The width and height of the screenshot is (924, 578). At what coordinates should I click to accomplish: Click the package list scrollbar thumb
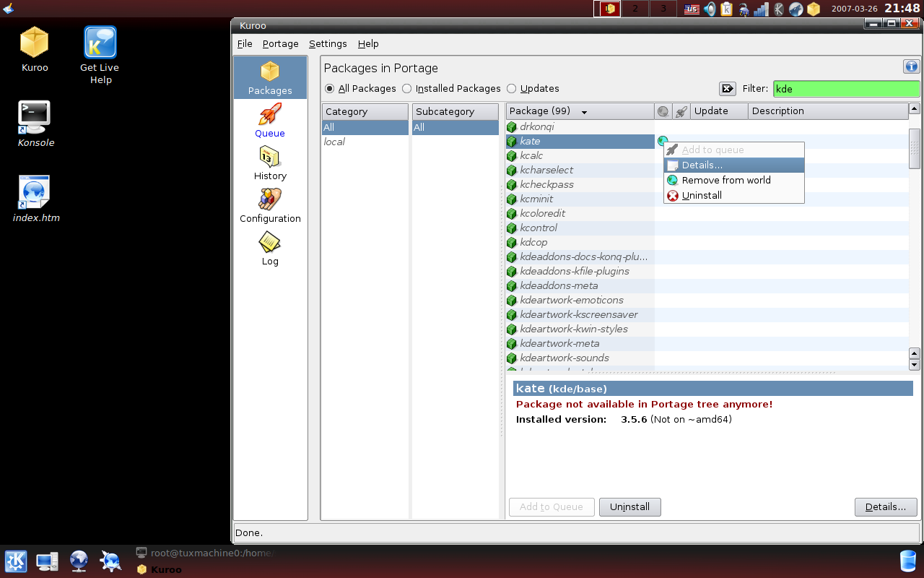pos(915,149)
